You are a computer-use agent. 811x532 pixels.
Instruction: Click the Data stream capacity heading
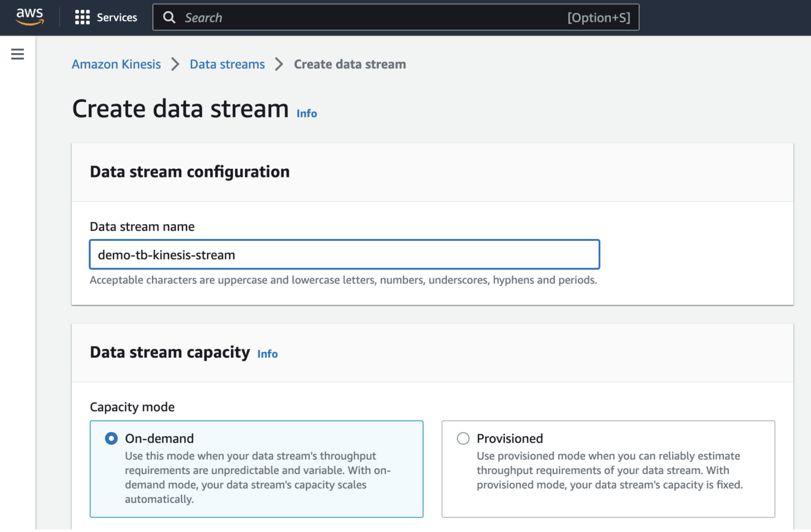tap(170, 352)
